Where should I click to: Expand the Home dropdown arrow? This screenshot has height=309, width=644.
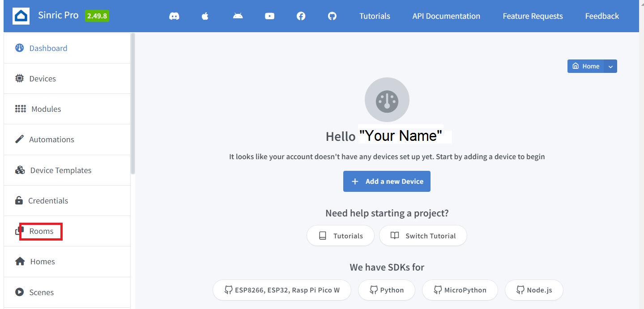(610, 66)
